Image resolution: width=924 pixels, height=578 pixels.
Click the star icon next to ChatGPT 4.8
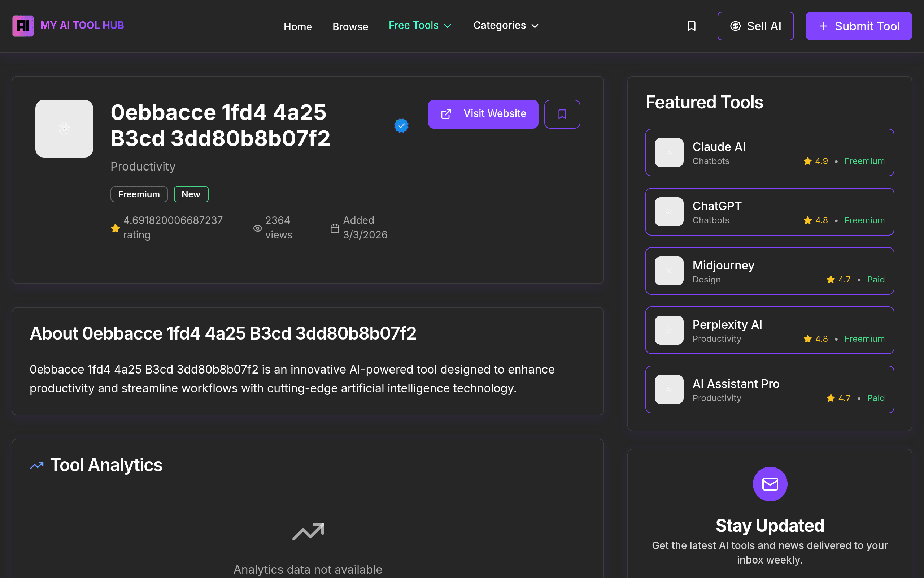coord(807,220)
